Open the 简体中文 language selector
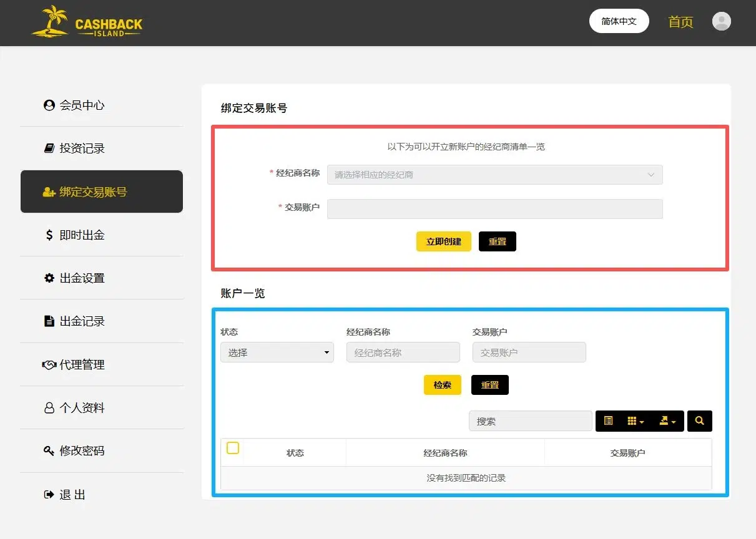 619,21
